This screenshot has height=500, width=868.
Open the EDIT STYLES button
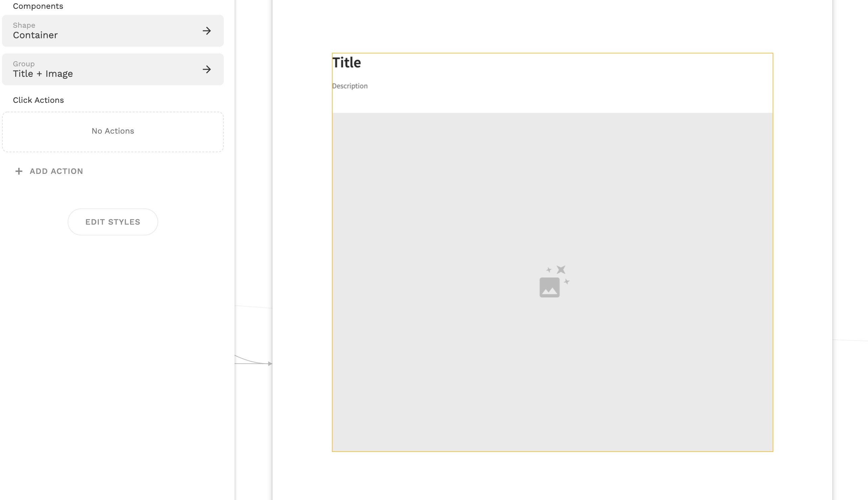(113, 222)
